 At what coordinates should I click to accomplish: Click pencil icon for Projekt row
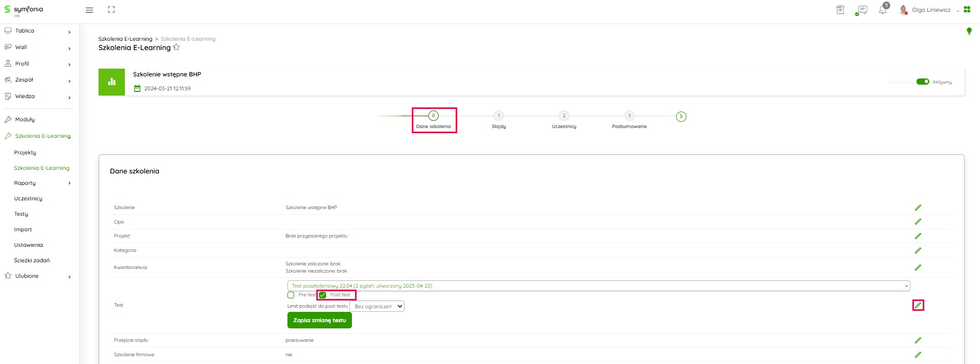click(918, 236)
